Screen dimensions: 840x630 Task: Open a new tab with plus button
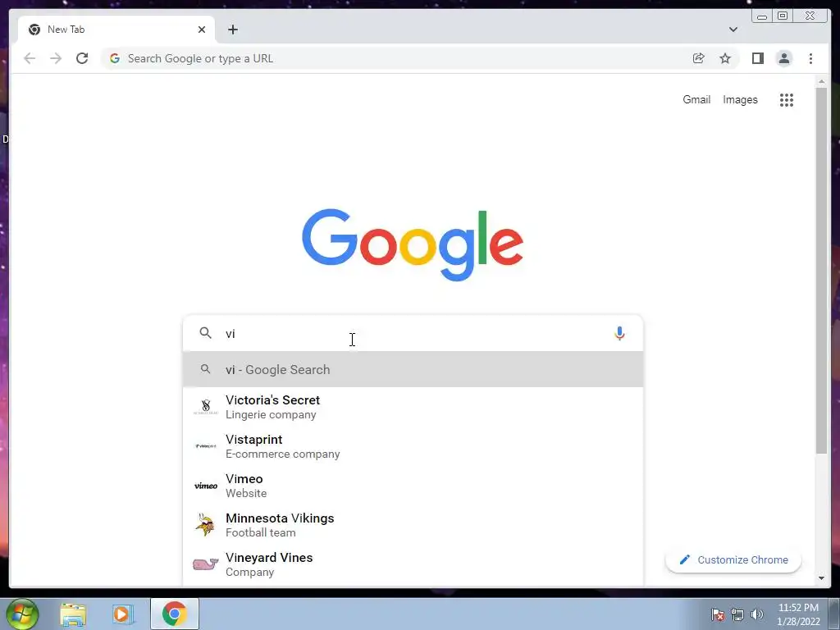233,30
